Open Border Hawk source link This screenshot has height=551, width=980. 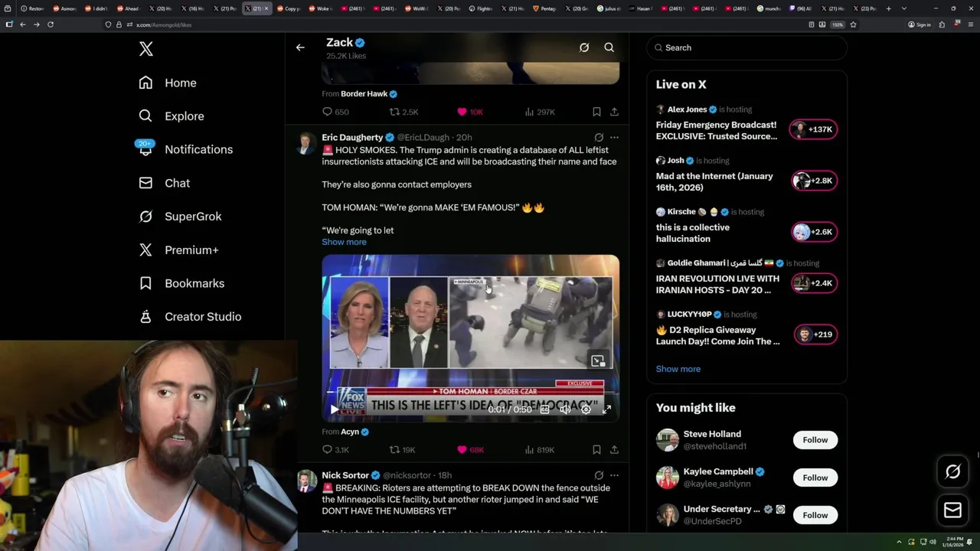tap(364, 94)
